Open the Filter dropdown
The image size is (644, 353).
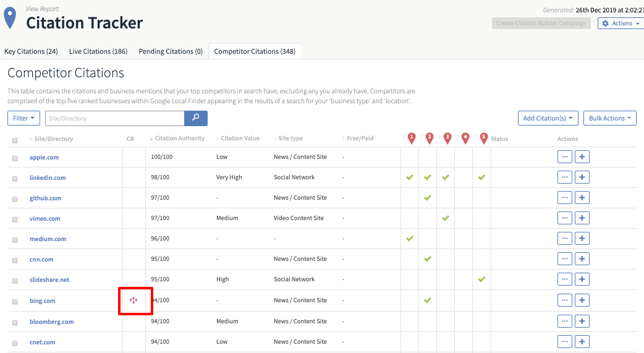(x=23, y=118)
